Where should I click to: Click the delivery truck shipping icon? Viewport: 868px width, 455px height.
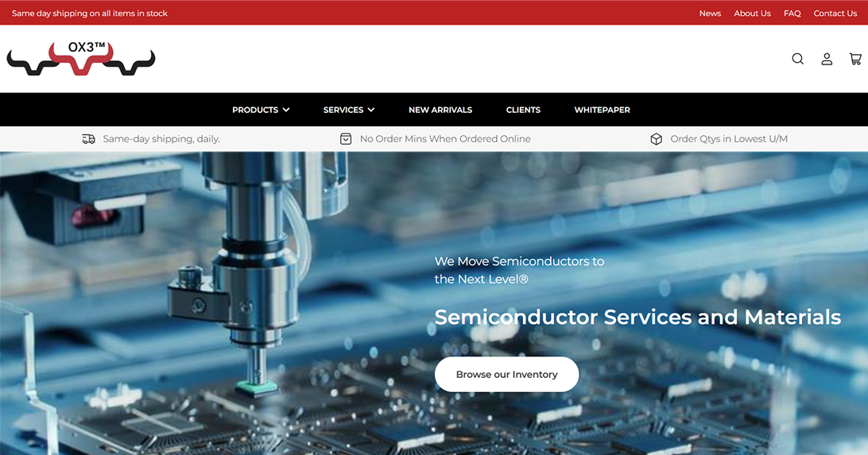(x=88, y=139)
